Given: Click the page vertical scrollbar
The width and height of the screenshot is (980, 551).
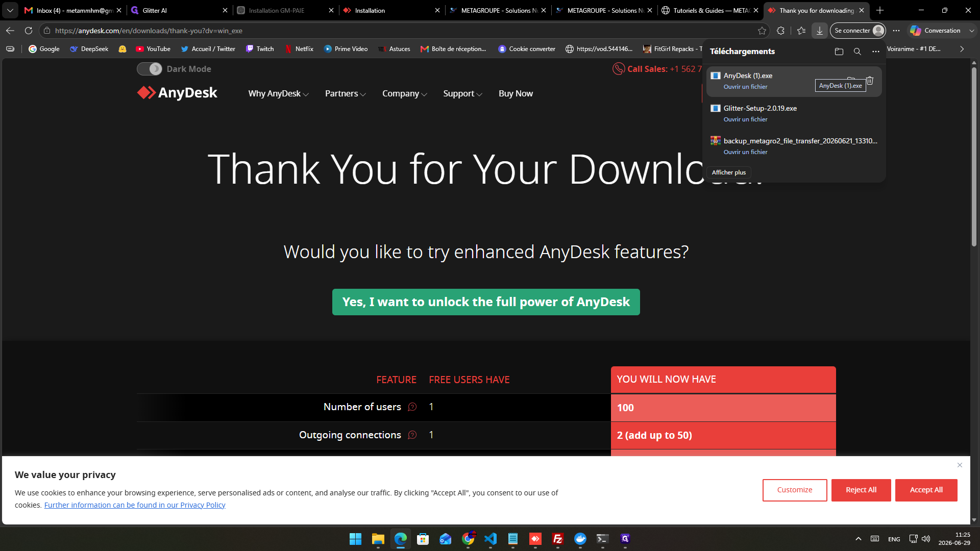Looking at the screenshot, I should 974,158.
